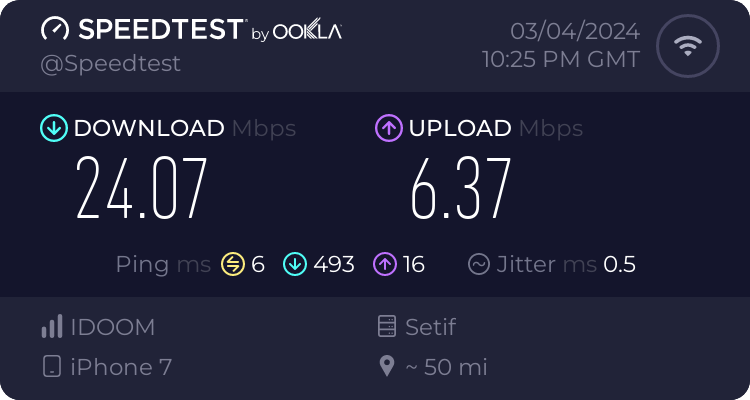Click the 24.07 download speed value
The width and height of the screenshot is (750, 400).
(x=142, y=190)
